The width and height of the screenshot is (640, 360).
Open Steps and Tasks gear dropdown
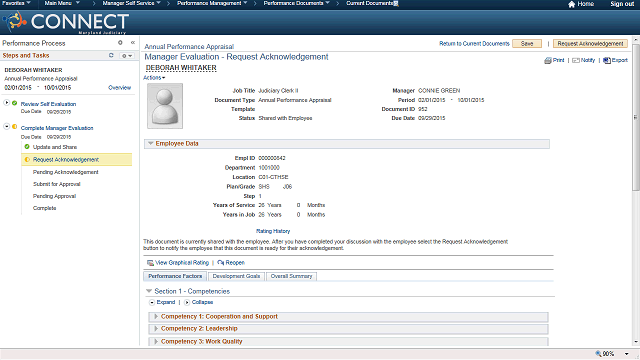127,56
